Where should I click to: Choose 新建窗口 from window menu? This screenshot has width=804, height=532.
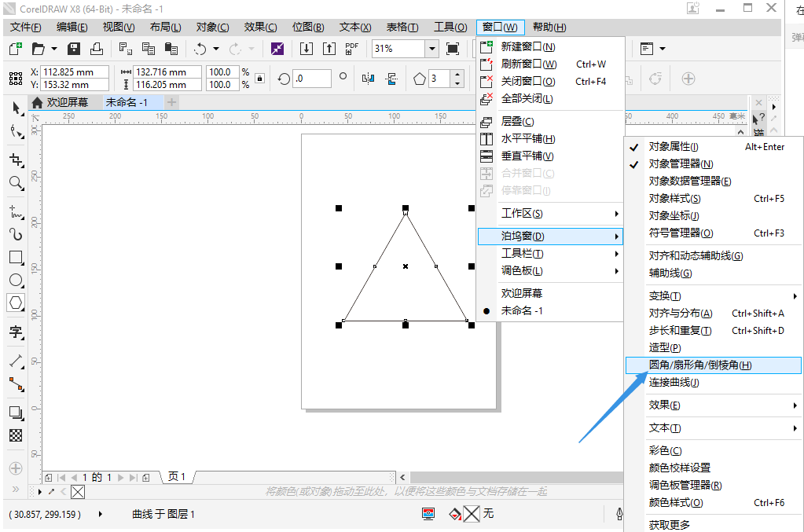551,46
